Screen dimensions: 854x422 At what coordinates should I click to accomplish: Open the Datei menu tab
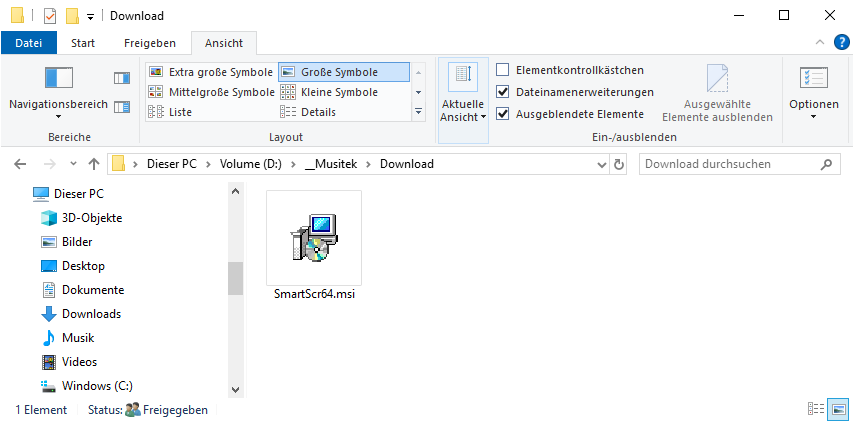(29, 43)
